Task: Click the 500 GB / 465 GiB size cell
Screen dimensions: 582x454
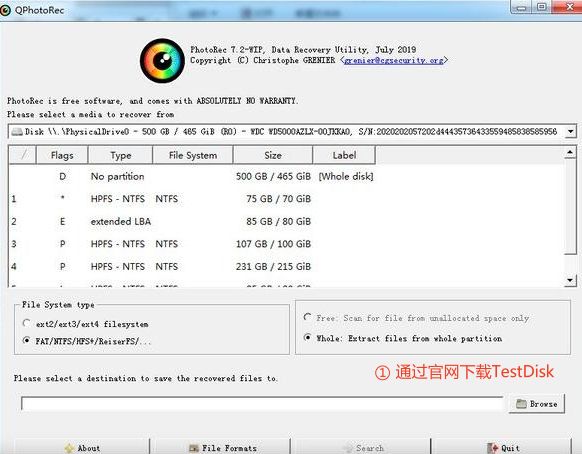Action: pos(274,176)
